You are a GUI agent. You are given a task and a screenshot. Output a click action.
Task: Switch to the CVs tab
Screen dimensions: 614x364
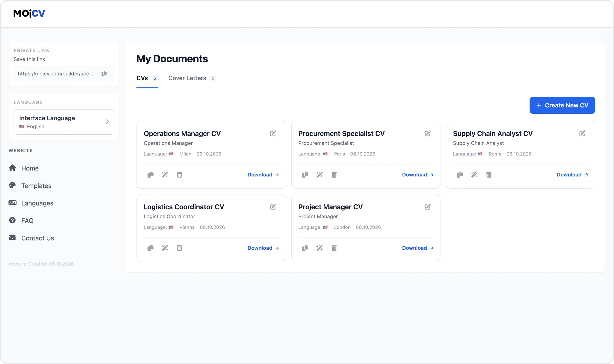(147, 78)
